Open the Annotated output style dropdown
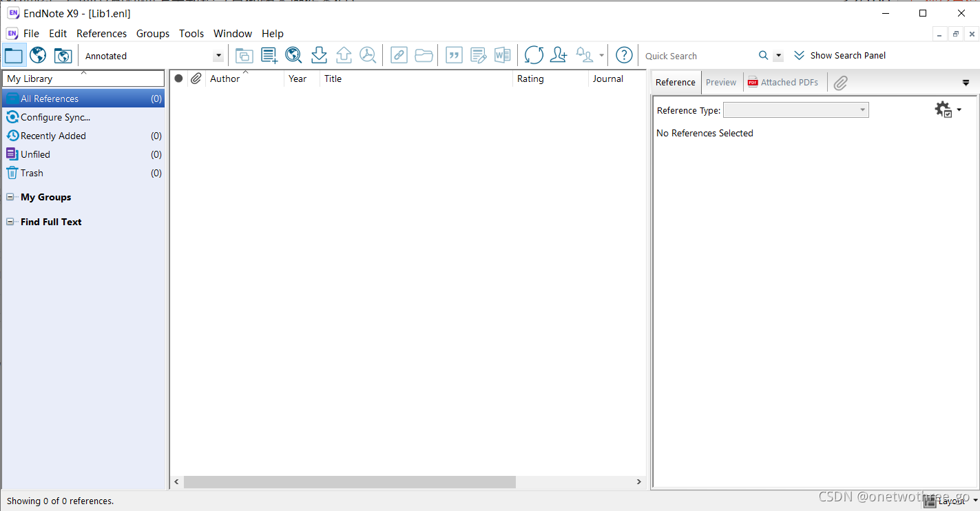980x511 pixels. (218, 56)
